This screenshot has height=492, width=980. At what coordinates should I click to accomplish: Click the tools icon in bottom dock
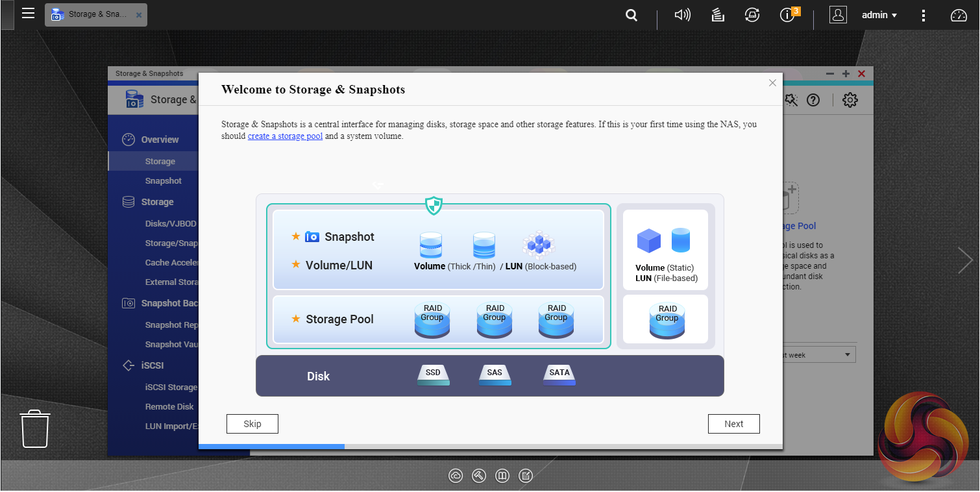coord(479,476)
